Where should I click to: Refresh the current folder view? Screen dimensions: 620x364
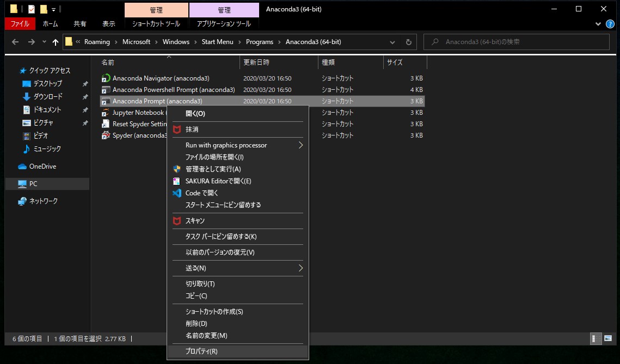[408, 42]
